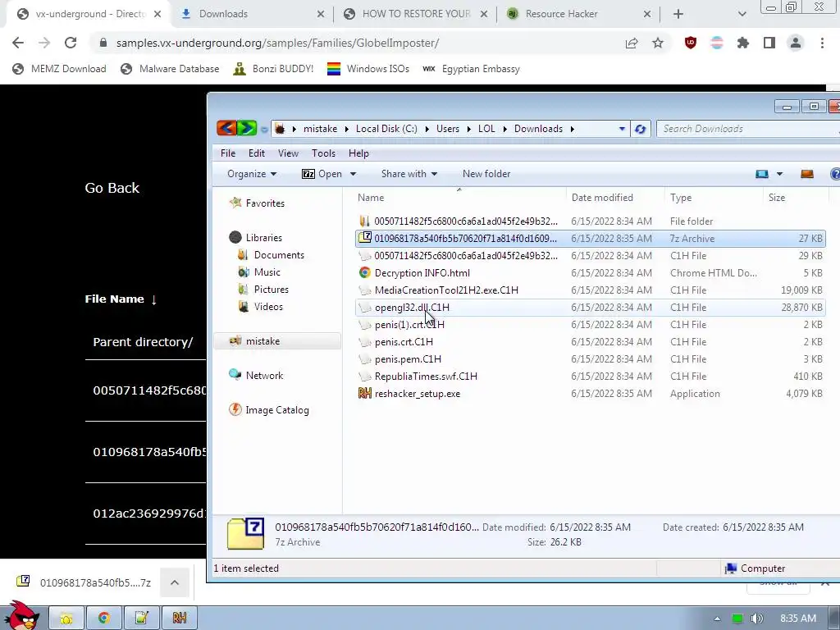The height and width of the screenshot is (630, 840).
Task: Sort by Size column header
Action: tap(796, 198)
